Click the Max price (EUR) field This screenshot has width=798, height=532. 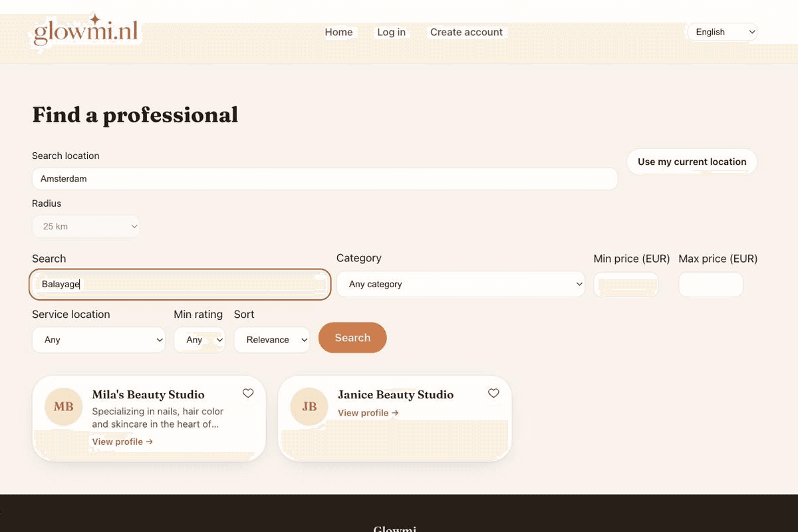click(711, 285)
